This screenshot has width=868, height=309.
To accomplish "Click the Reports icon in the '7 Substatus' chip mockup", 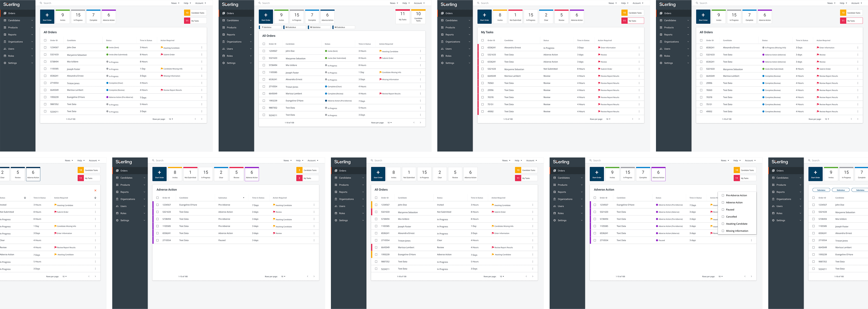I will click(x=224, y=34).
